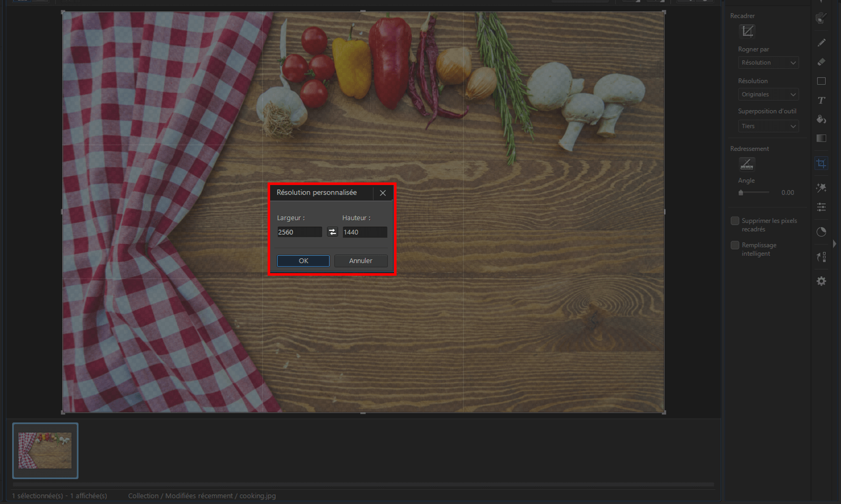Adjust the Angle slider handle
This screenshot has height=504, width=841.
tap(741, 193)
